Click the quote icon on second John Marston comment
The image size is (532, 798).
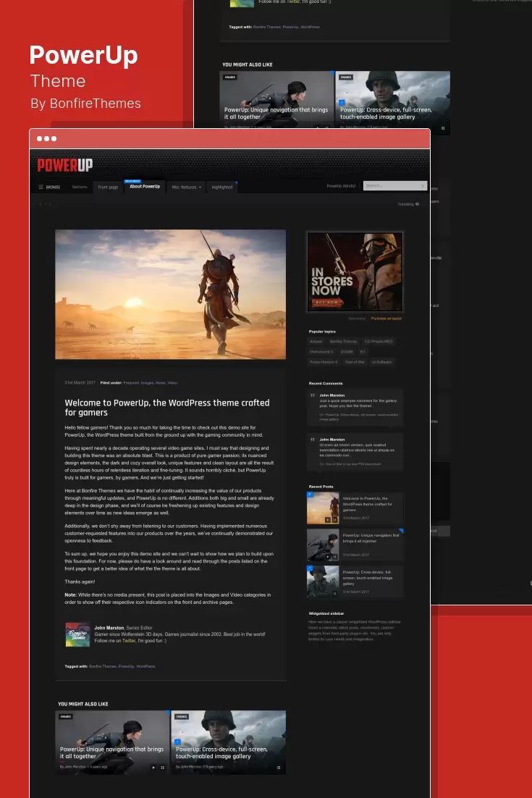click(x=313, y=440)
